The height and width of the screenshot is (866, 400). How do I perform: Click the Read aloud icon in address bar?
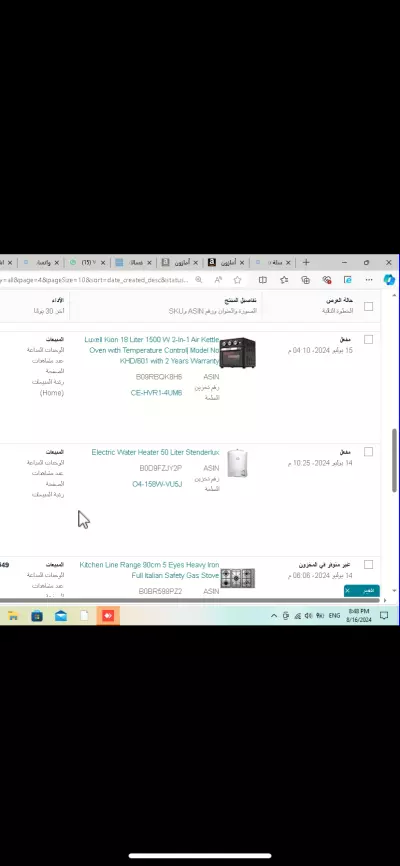click(218, 280)
